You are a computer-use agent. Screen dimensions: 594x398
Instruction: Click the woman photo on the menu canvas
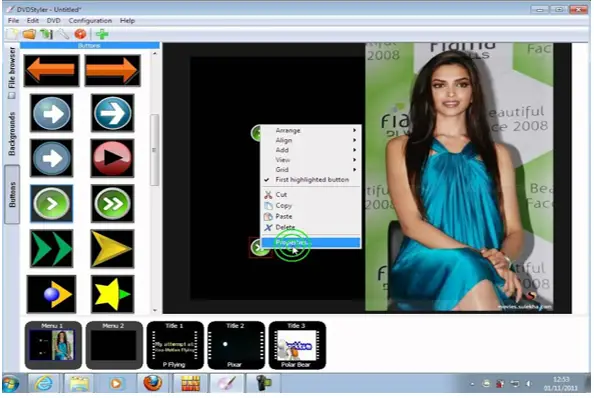[x=459, y=177]
